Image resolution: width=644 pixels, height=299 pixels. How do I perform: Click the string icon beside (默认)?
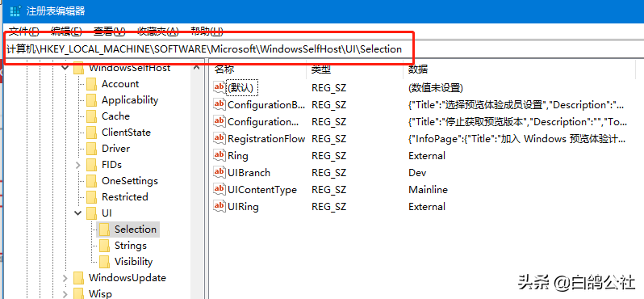click(x=220, y=87)
